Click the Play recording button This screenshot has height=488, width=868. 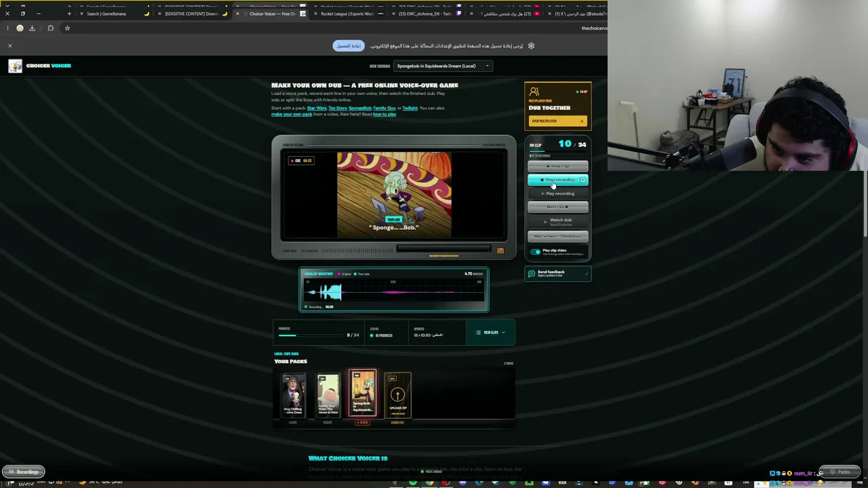(558, 193)
